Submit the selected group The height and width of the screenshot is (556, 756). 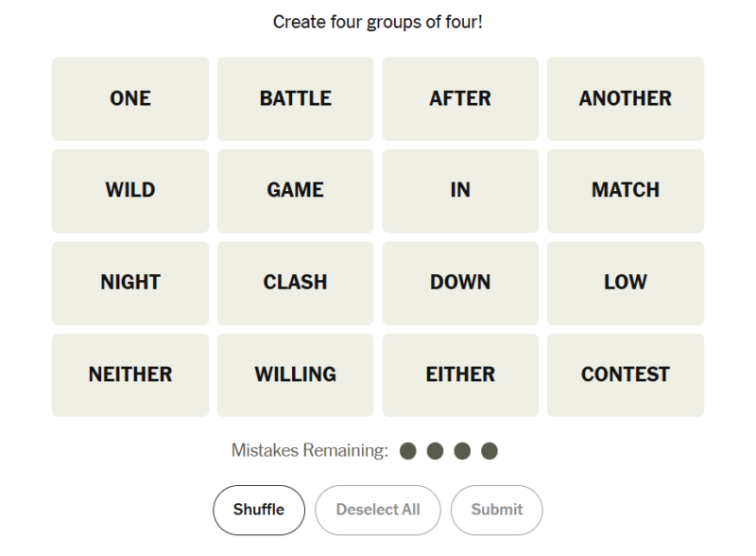pyautogui.click(x=497, y=510)
